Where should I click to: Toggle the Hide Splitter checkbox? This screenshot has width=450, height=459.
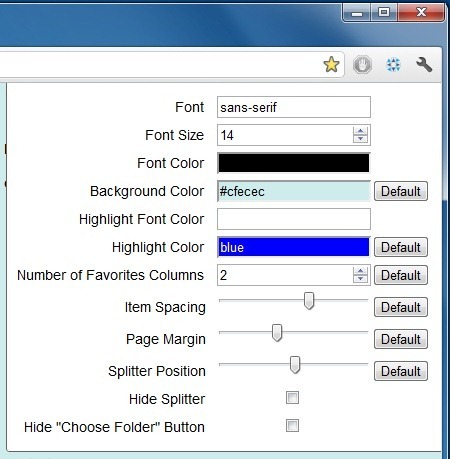(292, 398)
